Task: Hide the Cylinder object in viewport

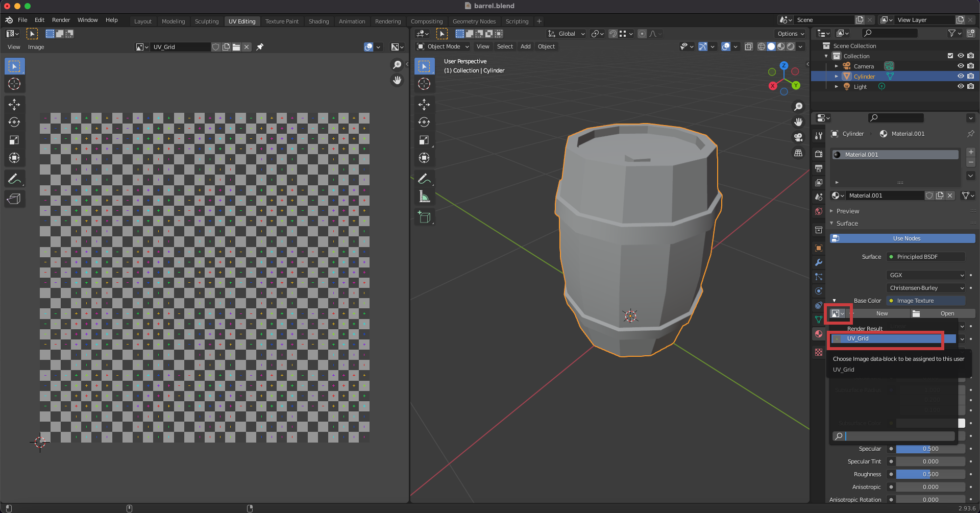Action: (x=961, y=76)
